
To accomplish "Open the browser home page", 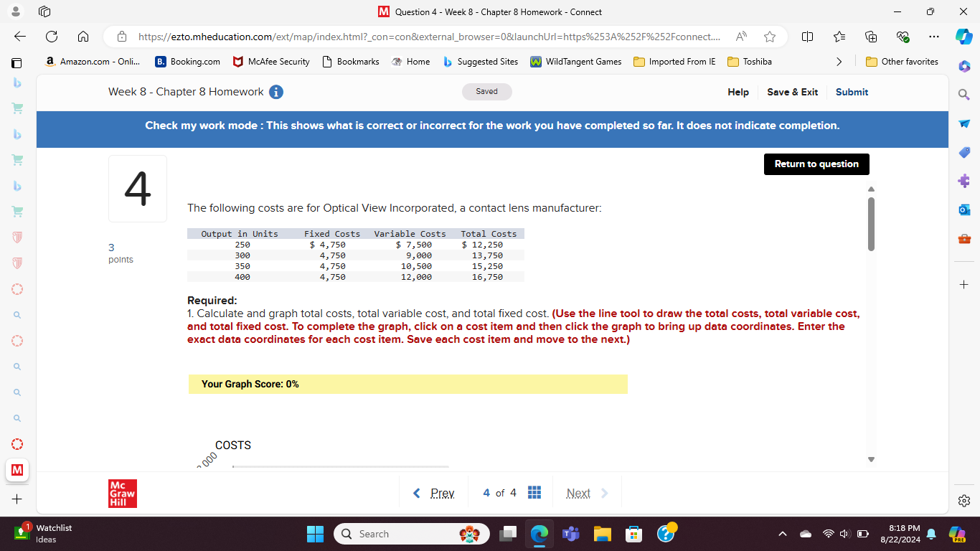I will tap(83, 37).
